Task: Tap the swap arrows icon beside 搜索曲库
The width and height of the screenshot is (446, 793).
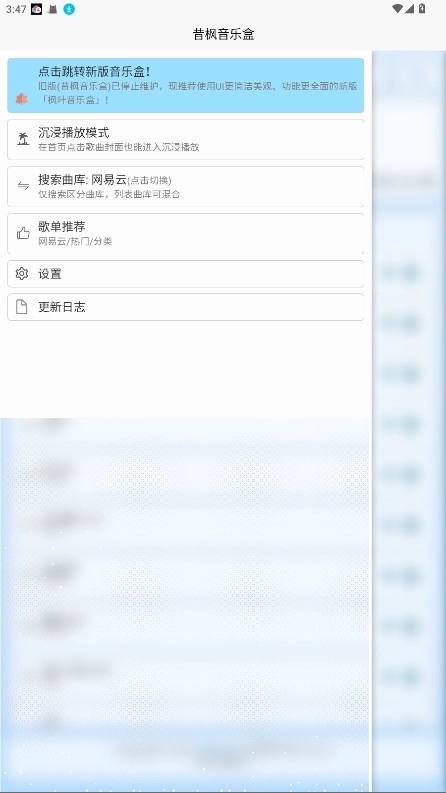Action: click(x=23, y=186)
